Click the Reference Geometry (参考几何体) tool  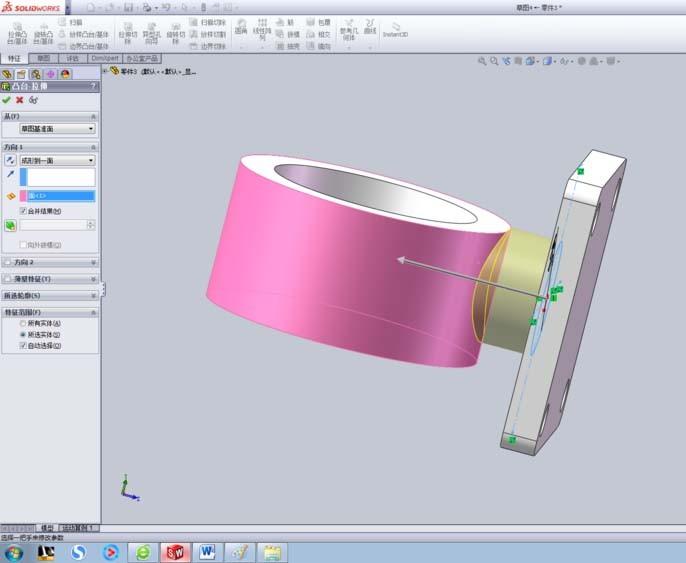pyautogui.click(x=349, y=30)
